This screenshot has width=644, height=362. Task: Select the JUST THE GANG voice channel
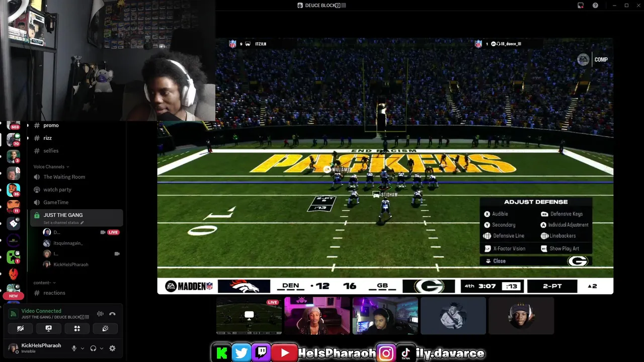pyautogui.click(x=76, y=218)
